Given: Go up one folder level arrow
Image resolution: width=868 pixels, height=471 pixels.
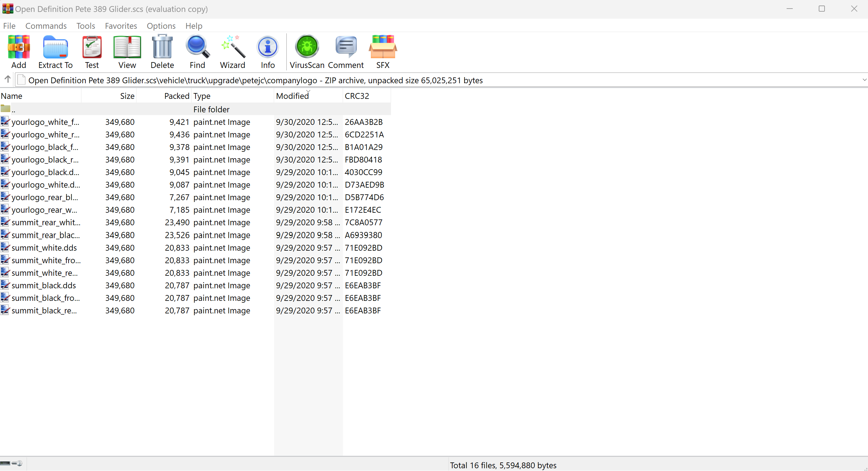Looking at the screenshot, I should [x=7, y=80].
